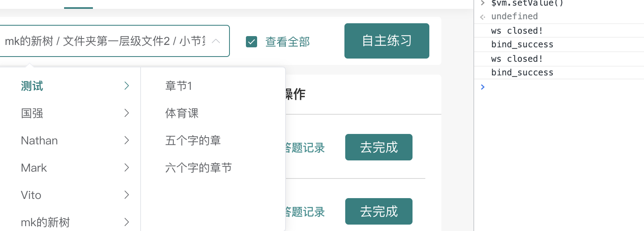This screenshot has height=231, width=644.
Task: Uncheck the 查看全部 checkbox
Action: click(x=252, y=41)
